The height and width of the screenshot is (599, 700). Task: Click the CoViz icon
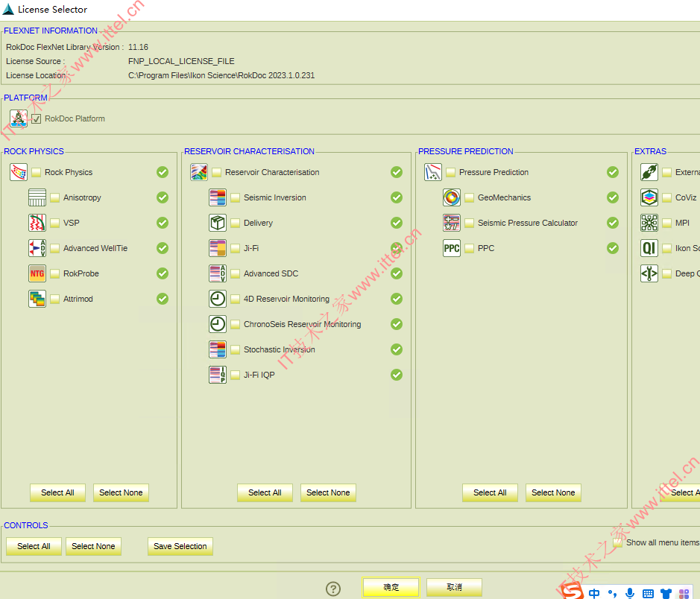tap(649, 197)
